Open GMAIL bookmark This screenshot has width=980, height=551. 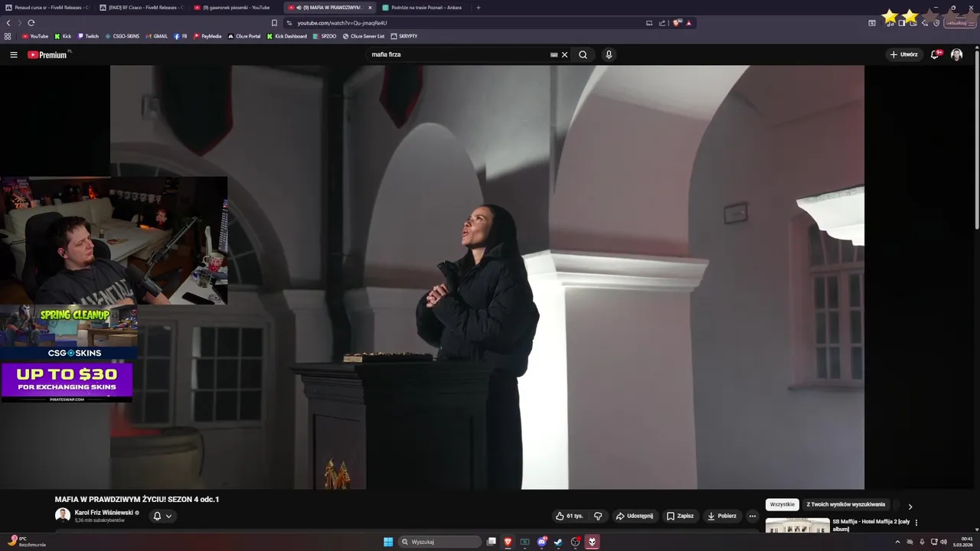pyautogui.click(x=157, y=36)
